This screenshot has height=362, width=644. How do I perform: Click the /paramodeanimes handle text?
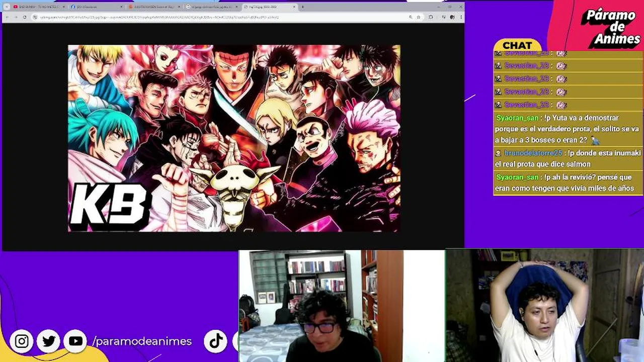point(142,341)
